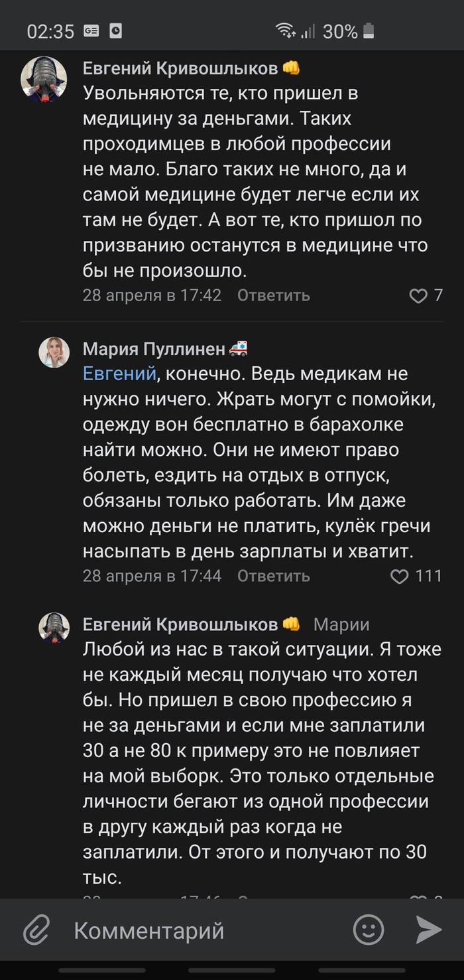Tap the "Марии" reply recipient label
Screen dimensions: 464x980
coord(341,624)
